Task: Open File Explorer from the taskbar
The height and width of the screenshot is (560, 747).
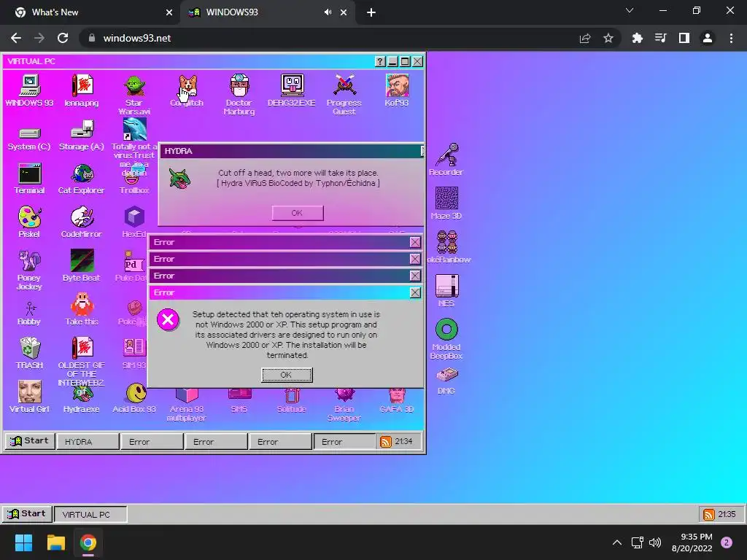Action: (55, 542)
